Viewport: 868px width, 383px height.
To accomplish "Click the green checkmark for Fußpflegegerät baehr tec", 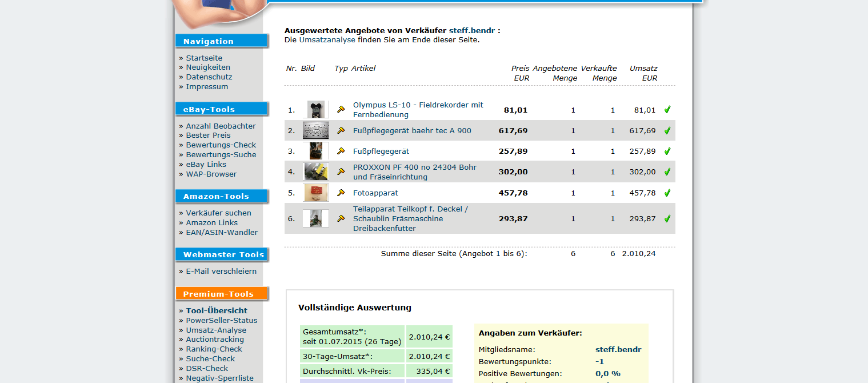I will 667,131.
